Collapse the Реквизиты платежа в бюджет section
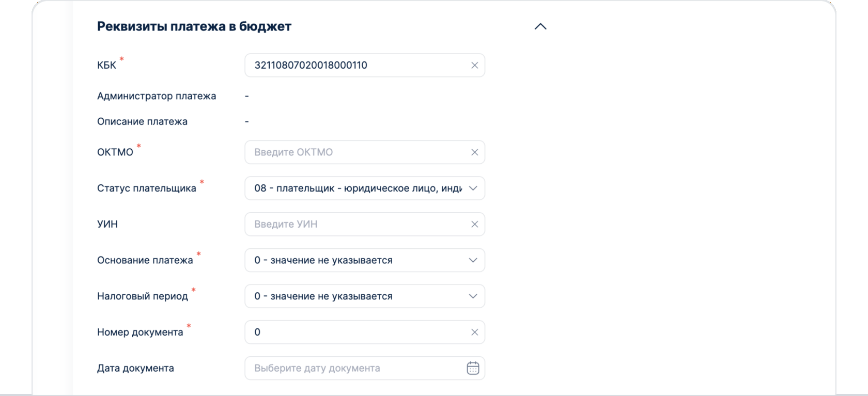The width and height of the screenshot is (868, 396). coord(540,26)
